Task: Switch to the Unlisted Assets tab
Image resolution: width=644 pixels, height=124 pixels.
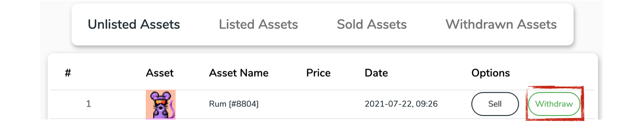Action: coord(134,24)
